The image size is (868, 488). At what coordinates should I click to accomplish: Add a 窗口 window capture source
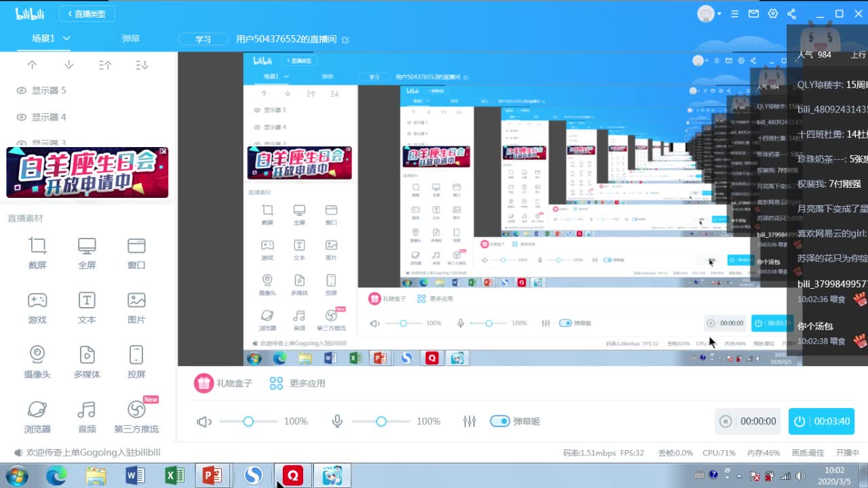coord(136,253)
